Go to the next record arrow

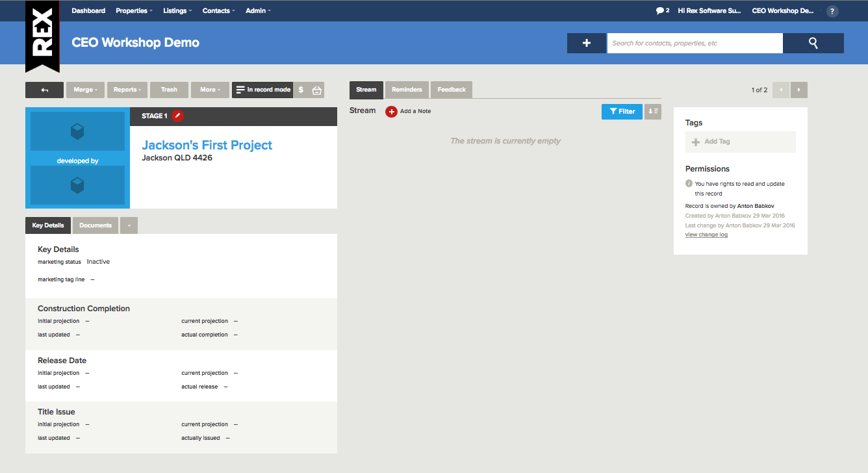pos(799,90)
